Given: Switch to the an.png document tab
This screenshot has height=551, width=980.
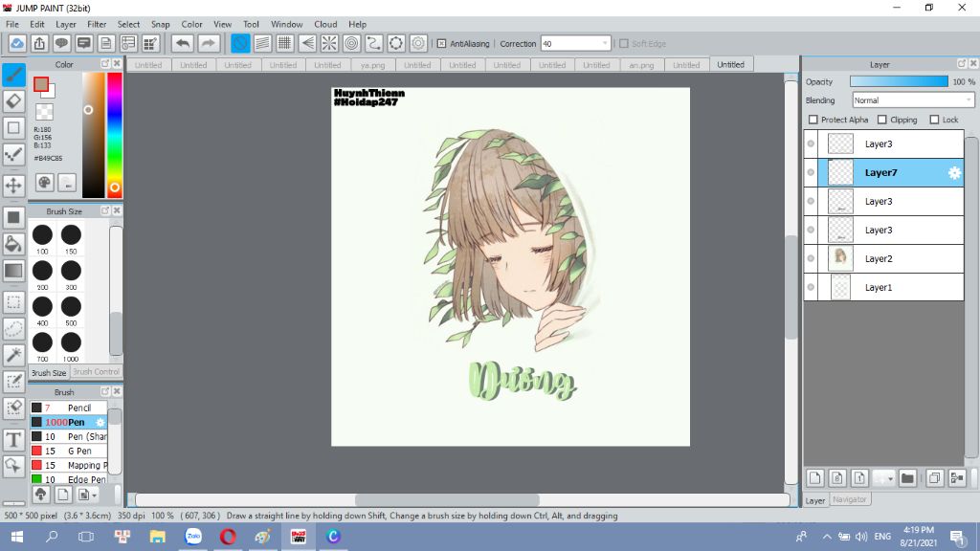Looking at the screenshot, I should 641,65.
